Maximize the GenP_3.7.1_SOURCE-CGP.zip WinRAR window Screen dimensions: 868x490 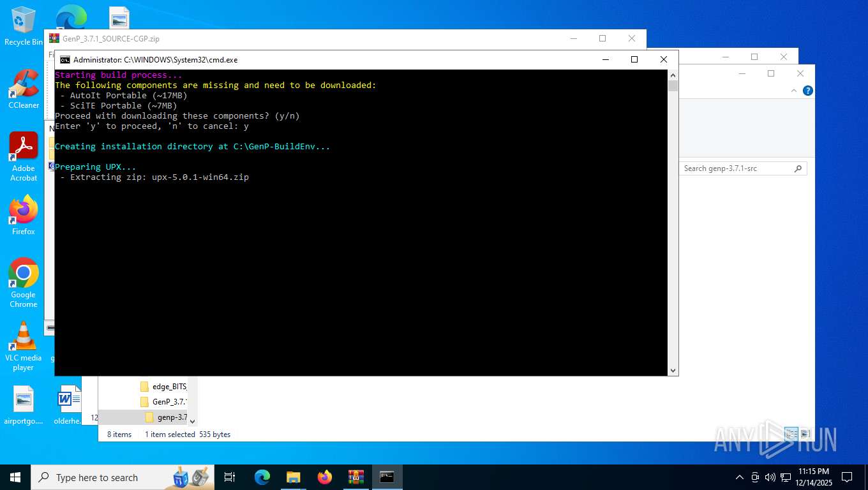(x=602, y=38)
